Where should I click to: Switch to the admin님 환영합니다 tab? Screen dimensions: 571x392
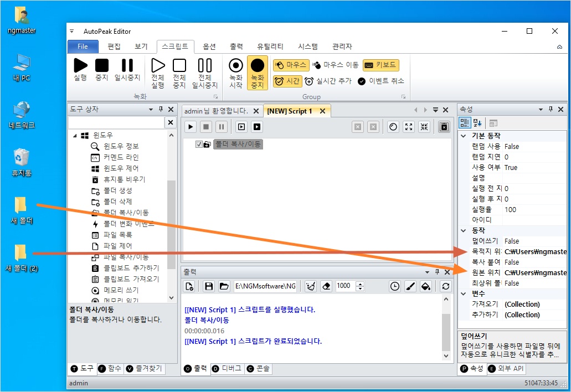pos(215,111)
